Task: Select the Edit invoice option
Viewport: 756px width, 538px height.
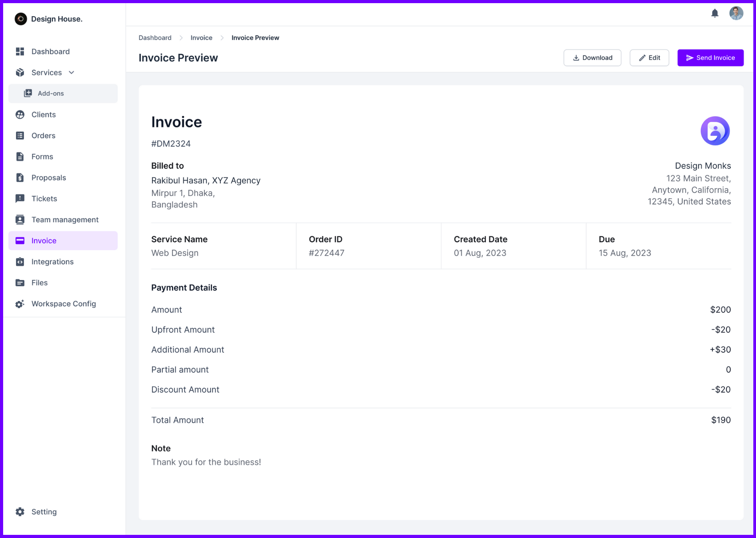Action: pyautogui.click(x=649, y=58)
